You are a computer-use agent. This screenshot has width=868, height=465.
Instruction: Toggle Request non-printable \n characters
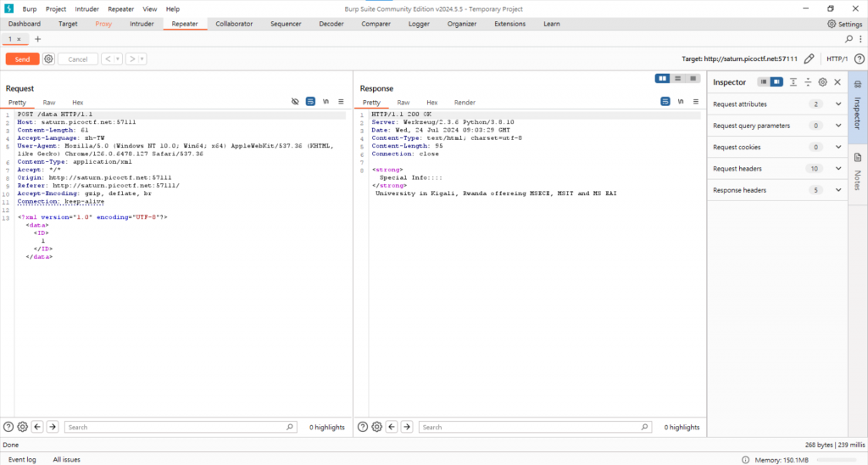coord(326,102)
